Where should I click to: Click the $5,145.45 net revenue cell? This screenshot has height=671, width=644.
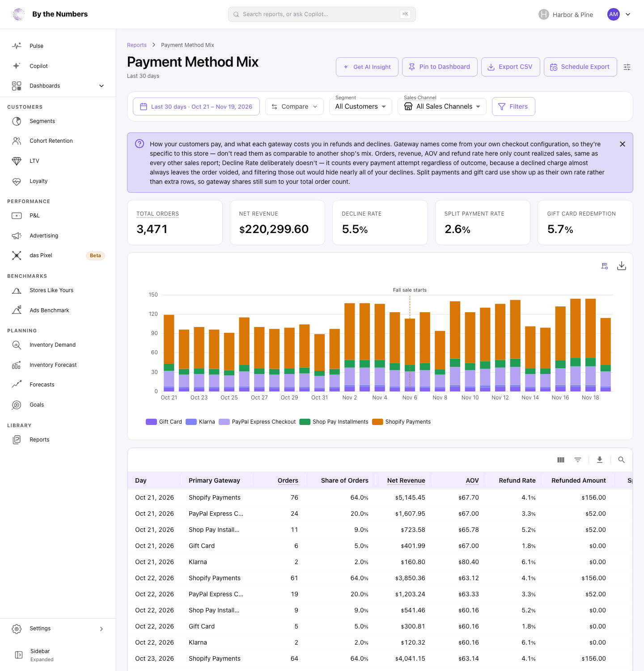tap(410, 497)
